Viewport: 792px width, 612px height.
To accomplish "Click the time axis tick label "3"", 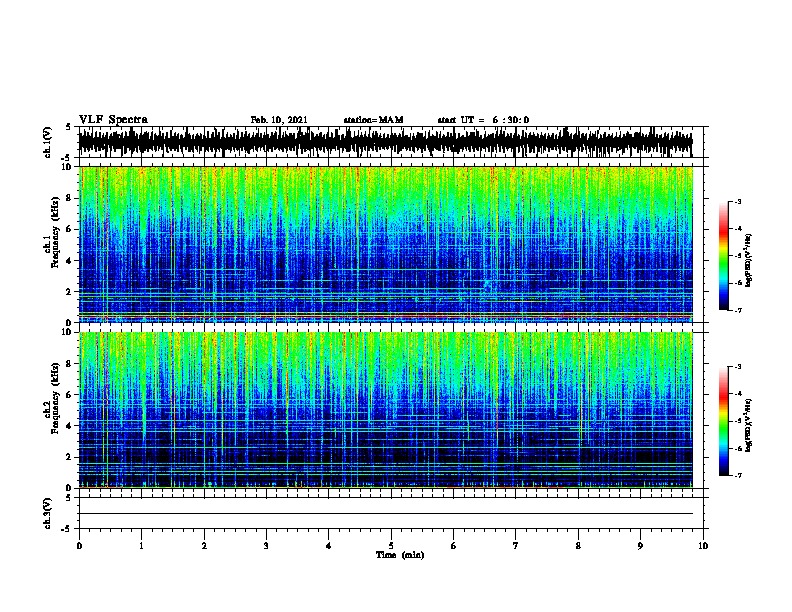I will coord(266,546).
